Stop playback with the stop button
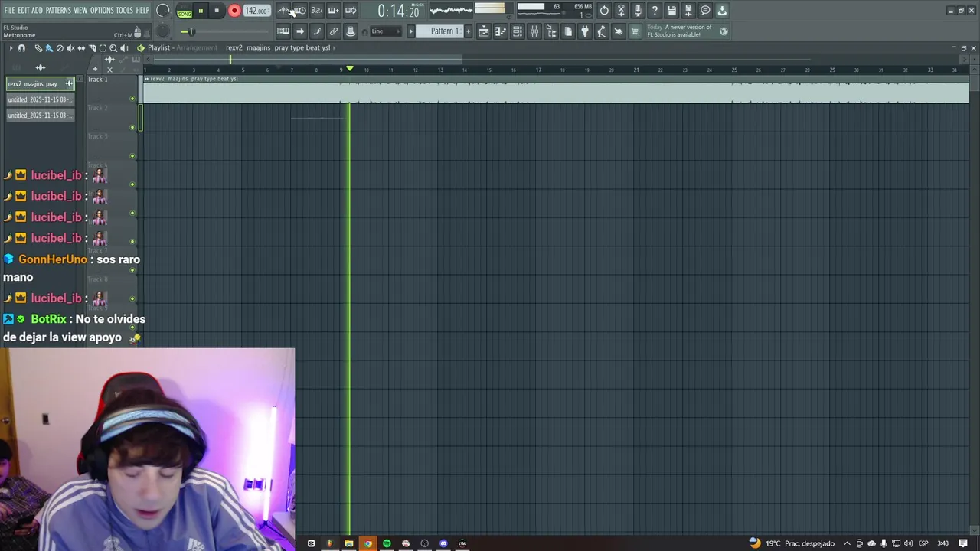This screenshot has width=980, height=551. click(217, 11)
